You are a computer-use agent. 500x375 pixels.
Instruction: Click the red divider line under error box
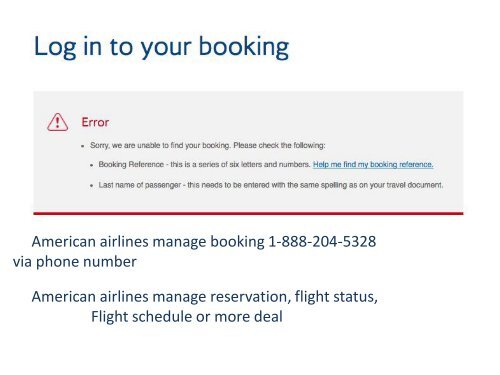[x=248, y=213]
